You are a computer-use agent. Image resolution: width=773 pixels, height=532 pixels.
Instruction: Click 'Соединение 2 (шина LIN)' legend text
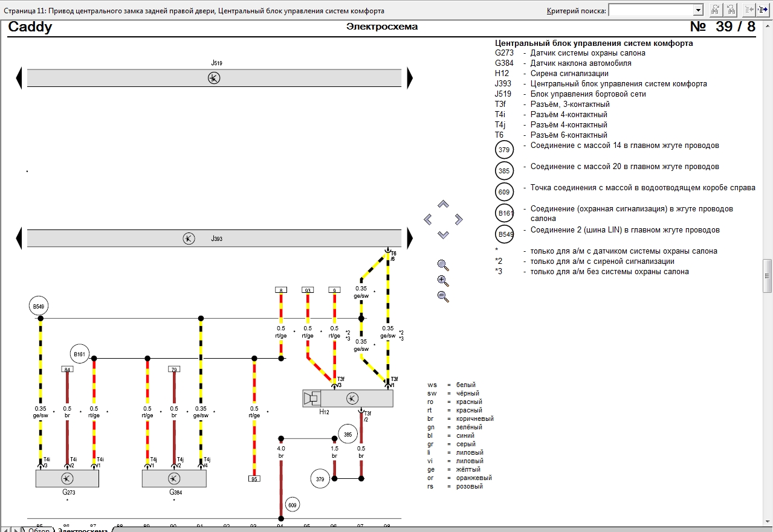pyautogui.click(x=625, y=230)
